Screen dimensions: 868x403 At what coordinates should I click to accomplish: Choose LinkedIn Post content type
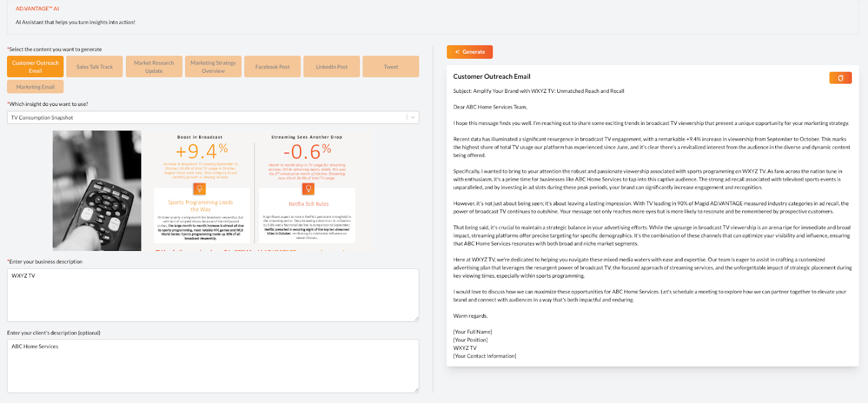point(331,67)
